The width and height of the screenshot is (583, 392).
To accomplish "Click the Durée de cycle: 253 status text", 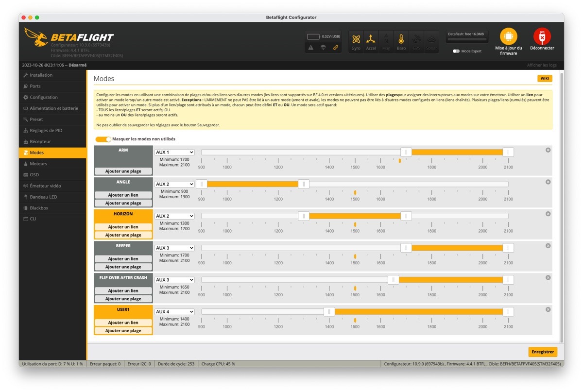I will click(x=176, y=364).
